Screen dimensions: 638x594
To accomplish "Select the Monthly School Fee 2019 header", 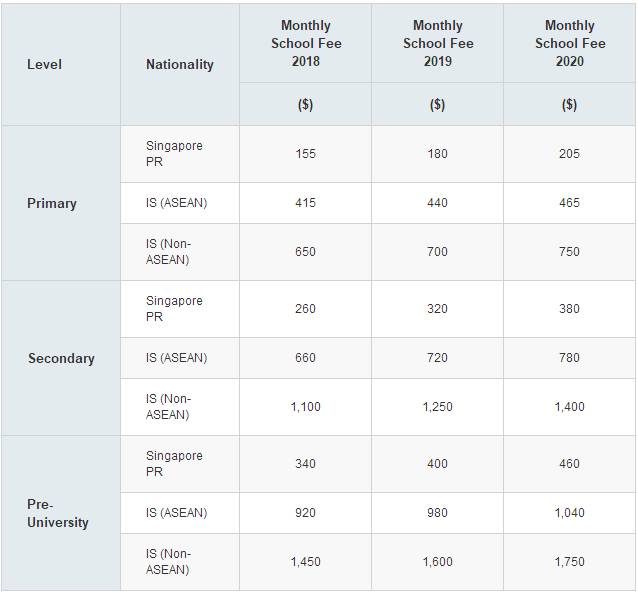I will pos(437,43).
